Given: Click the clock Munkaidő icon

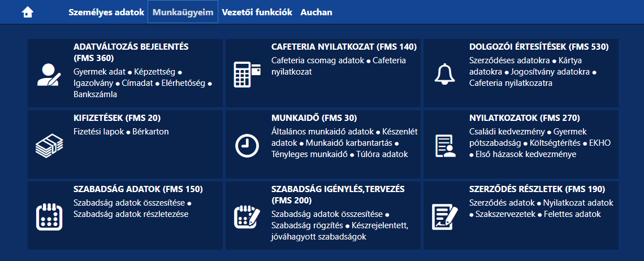Looking at the screenshot, I should [247, 146].
